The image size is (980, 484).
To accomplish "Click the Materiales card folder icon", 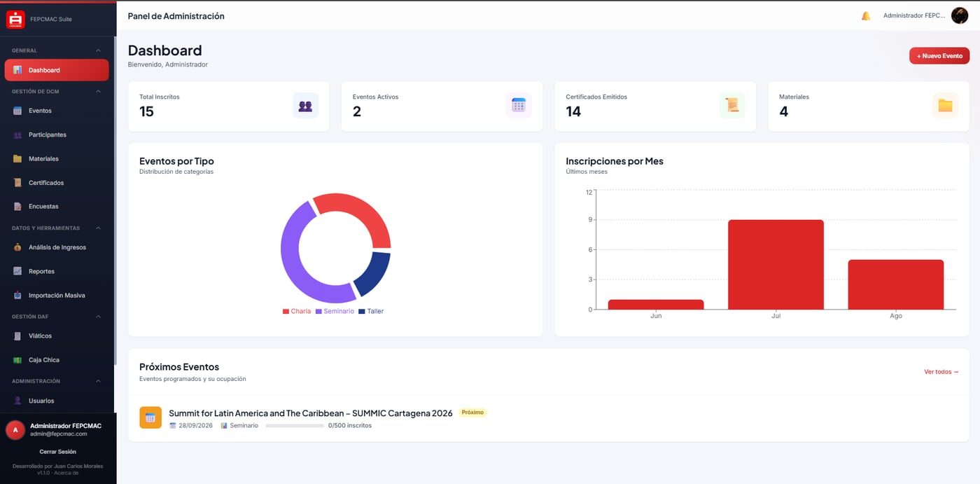I will [x=946, y=106].
